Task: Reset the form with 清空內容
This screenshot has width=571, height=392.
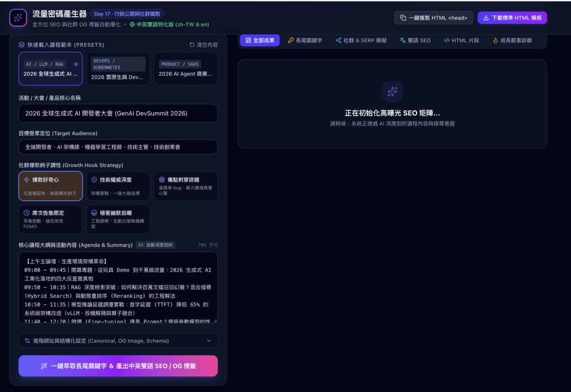Action: 204,45
